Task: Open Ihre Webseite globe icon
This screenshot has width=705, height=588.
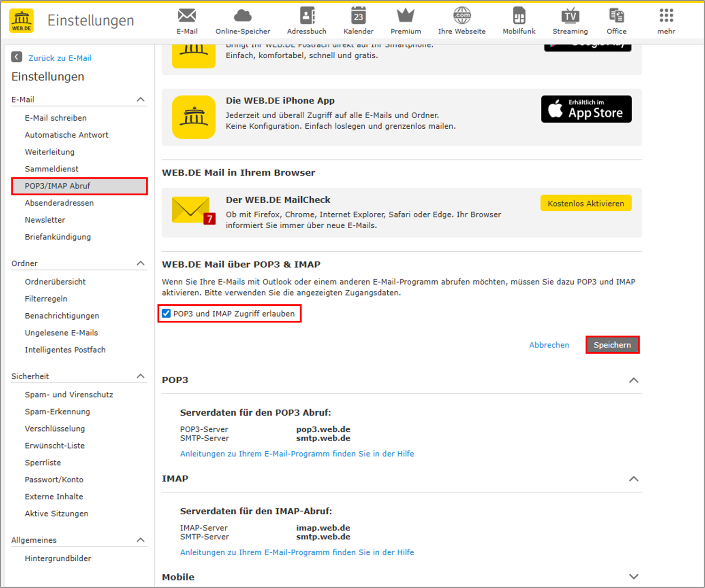Action: pos(462,16)
